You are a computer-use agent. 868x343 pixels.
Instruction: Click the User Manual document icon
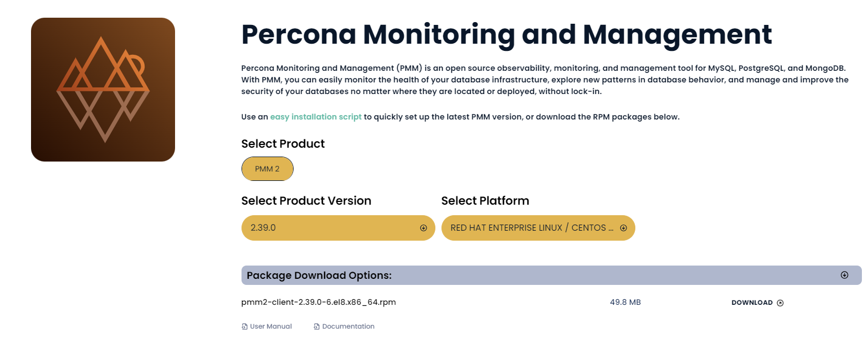244,326
